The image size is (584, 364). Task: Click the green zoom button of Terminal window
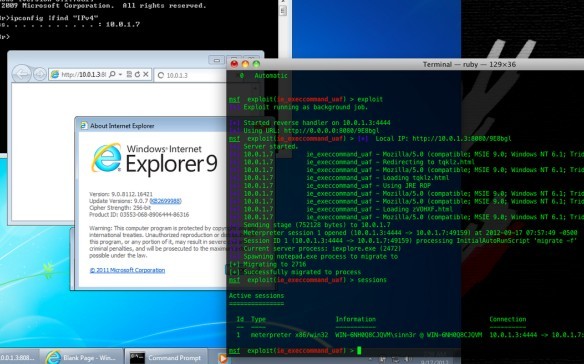(256, 64)
